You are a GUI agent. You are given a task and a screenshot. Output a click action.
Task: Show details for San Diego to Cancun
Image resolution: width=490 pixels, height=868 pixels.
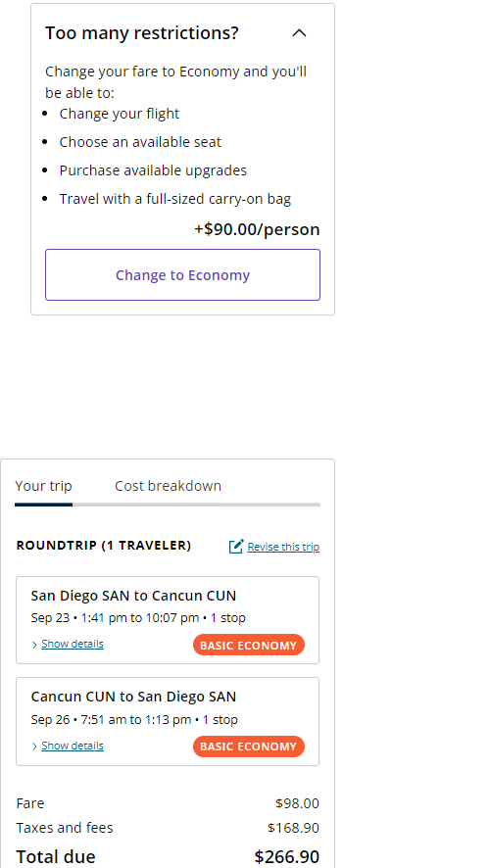pos(73,644)
